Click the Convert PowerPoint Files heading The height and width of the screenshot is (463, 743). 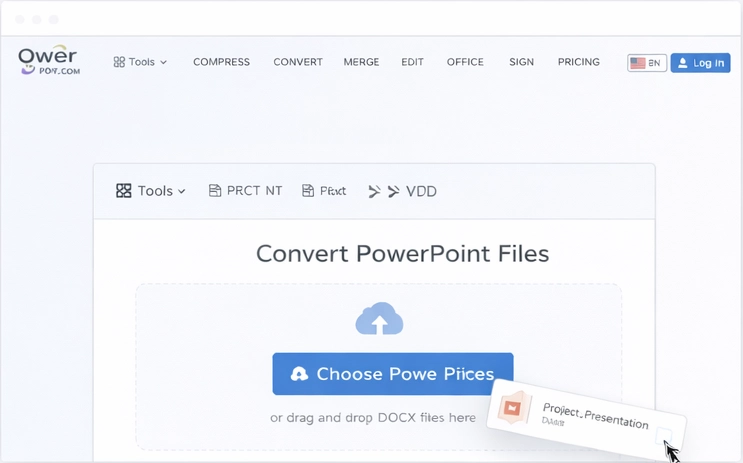point(402,254)
